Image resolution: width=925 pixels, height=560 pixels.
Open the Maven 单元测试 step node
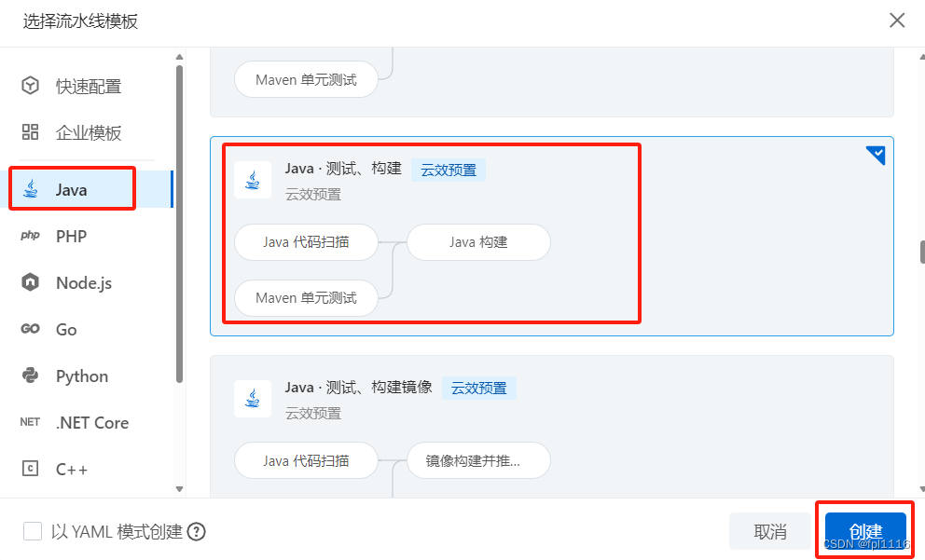pos(305,298)
